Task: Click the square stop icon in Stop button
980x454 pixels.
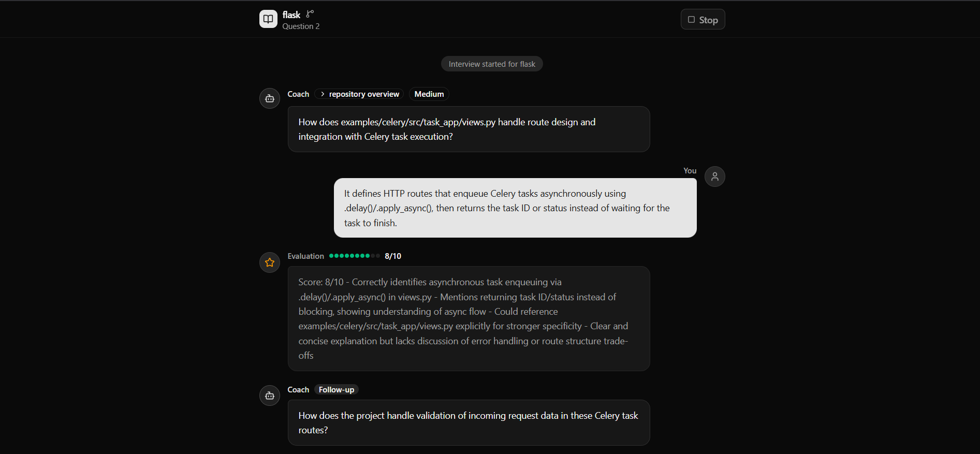Action: (x=691, y=20)
